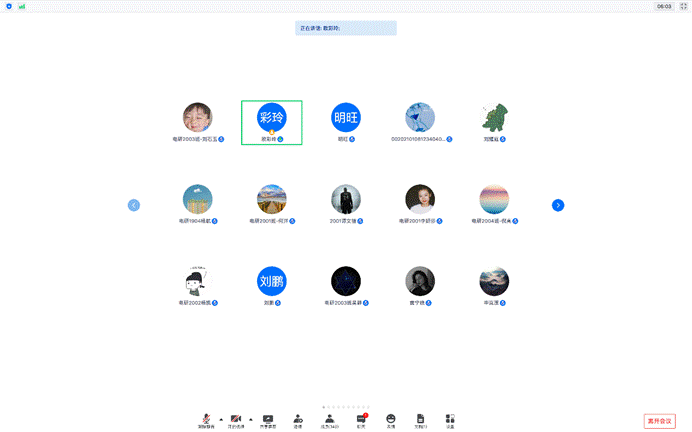692x432 pixels.
Task: Open the chat panel with notification badge
Action: coord(361,419)
